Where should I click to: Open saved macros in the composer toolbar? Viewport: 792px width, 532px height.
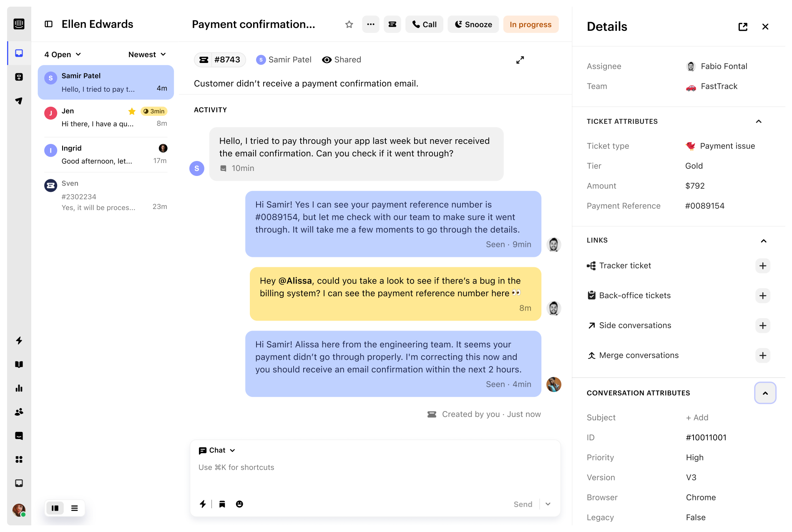pyautogui.click(x=222, y=504)
